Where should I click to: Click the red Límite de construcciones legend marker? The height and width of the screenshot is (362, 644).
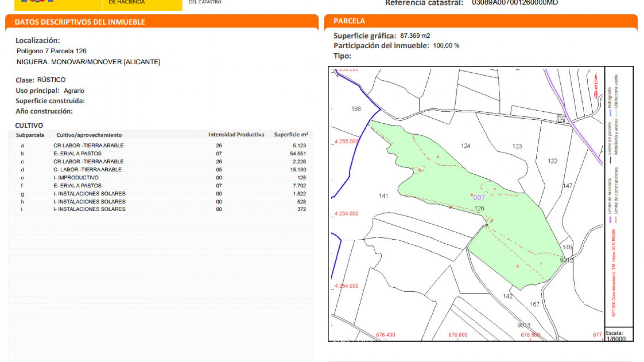[616, 220]
